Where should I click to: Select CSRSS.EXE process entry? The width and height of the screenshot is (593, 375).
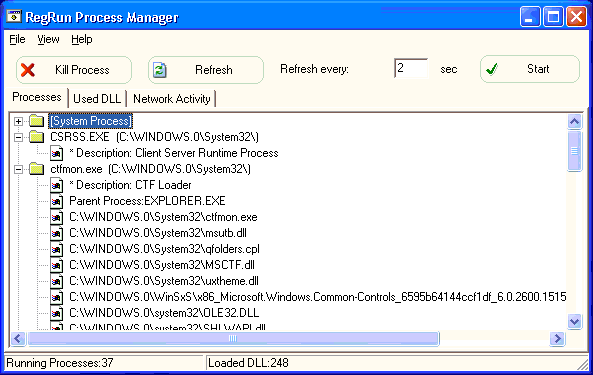coord(154,137)
